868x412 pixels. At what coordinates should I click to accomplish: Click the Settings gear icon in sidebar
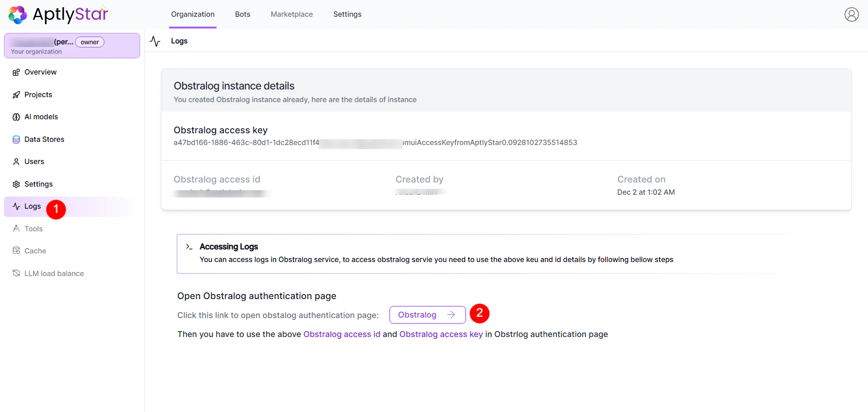16,184
